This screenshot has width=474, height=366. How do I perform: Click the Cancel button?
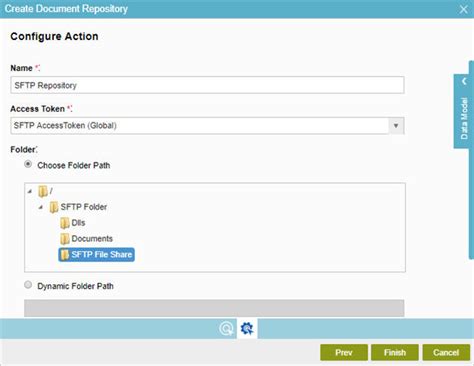[446, 352]
